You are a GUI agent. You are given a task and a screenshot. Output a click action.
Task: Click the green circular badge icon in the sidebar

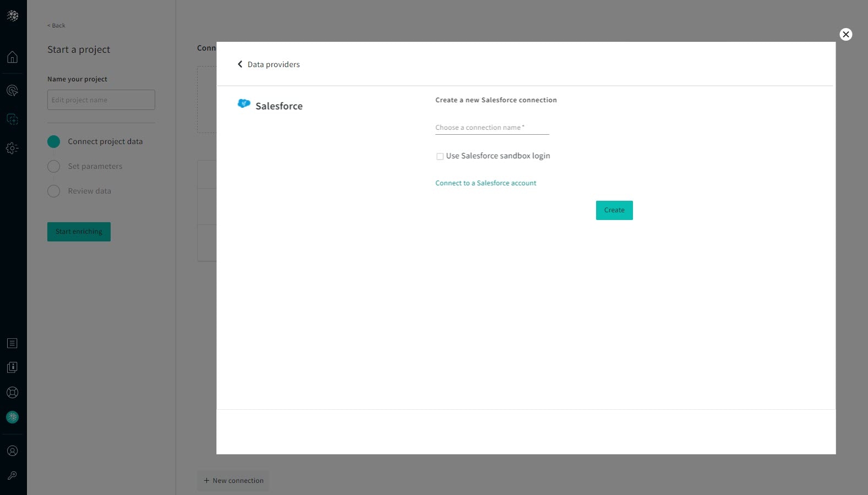(x=12, y=417)
